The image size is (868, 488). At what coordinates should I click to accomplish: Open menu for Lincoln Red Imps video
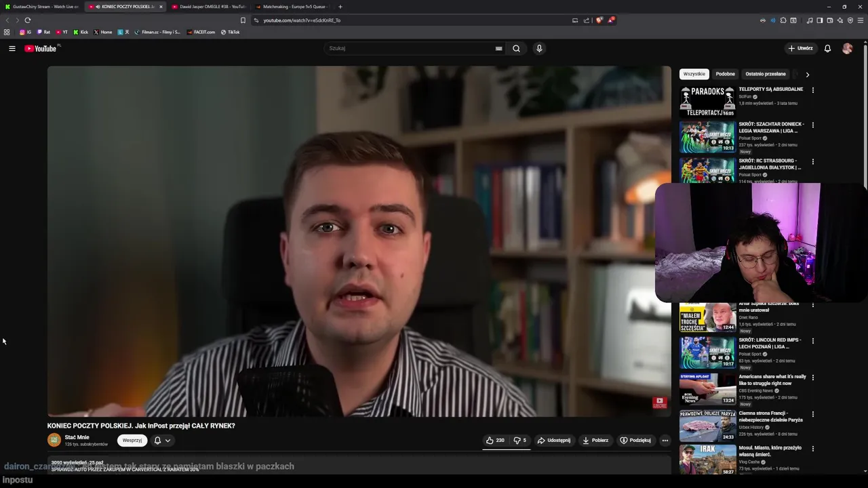[x=812, y=340]
